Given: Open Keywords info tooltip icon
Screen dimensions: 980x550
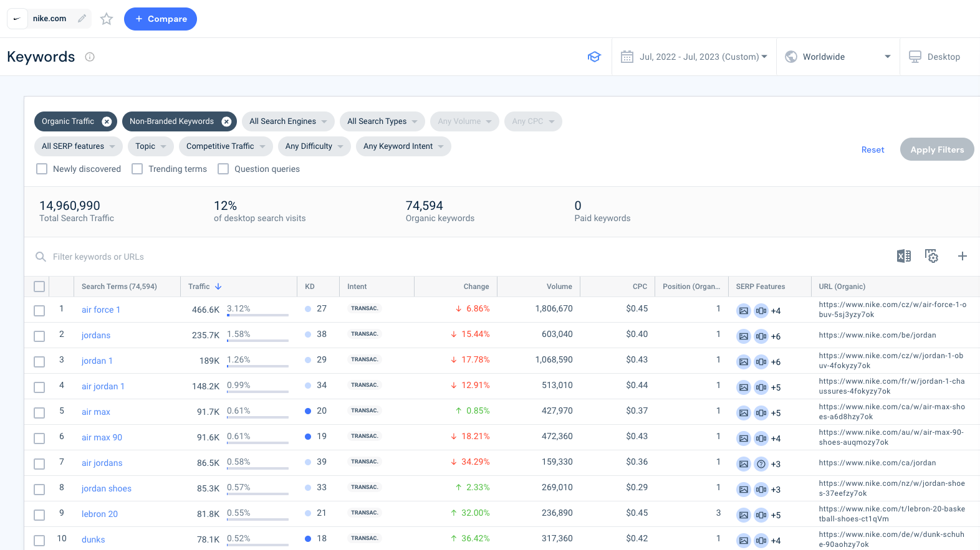Looking at the screenshot, I should pos(90,57).
